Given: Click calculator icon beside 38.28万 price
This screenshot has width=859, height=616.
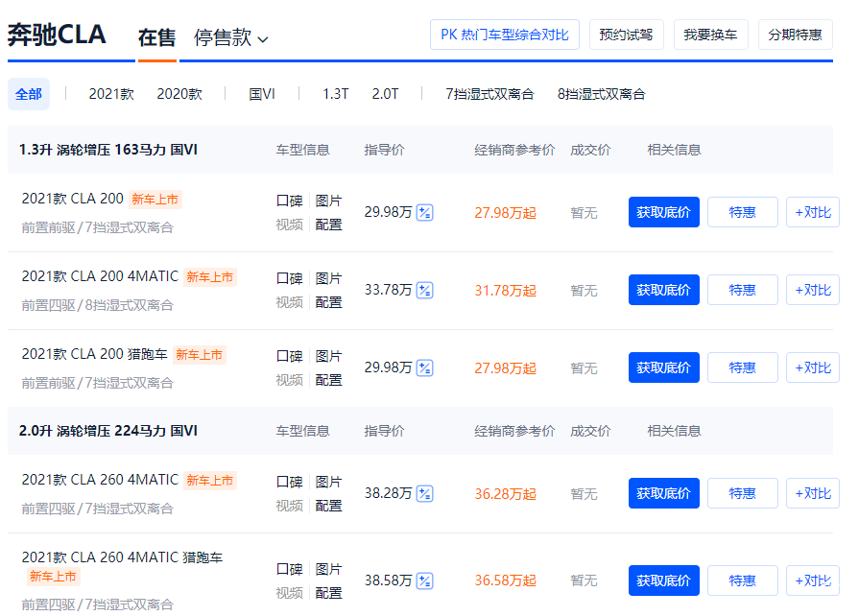Looking at the screenshot, I should pos(425,493).
